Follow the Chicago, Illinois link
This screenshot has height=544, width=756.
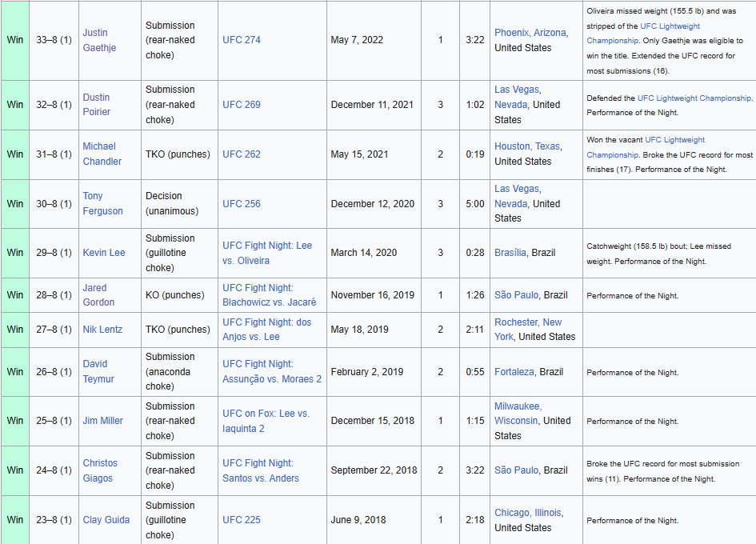[529, 513]
